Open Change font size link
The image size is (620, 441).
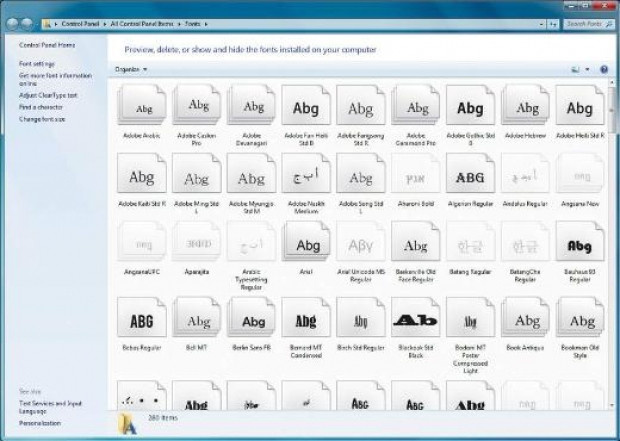point(42,119)
